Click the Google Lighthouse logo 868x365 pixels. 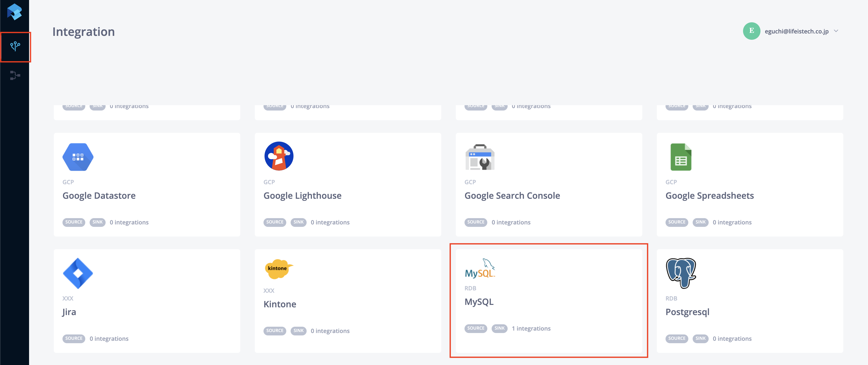[279, 156]
